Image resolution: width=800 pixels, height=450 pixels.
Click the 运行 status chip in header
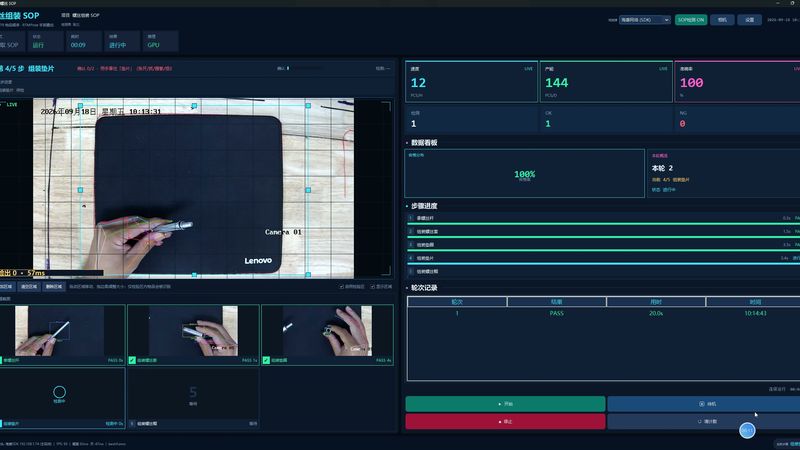coord(46,41)
